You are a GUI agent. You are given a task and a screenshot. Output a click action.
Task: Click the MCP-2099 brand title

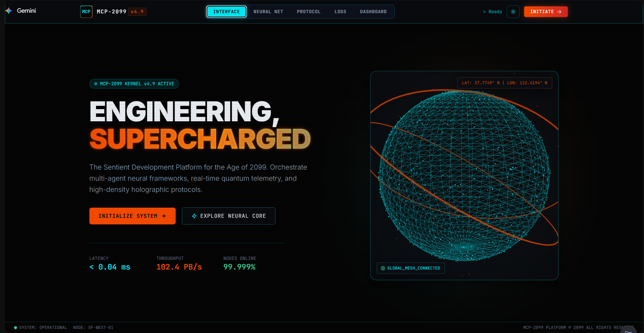[x=111, y=12]
